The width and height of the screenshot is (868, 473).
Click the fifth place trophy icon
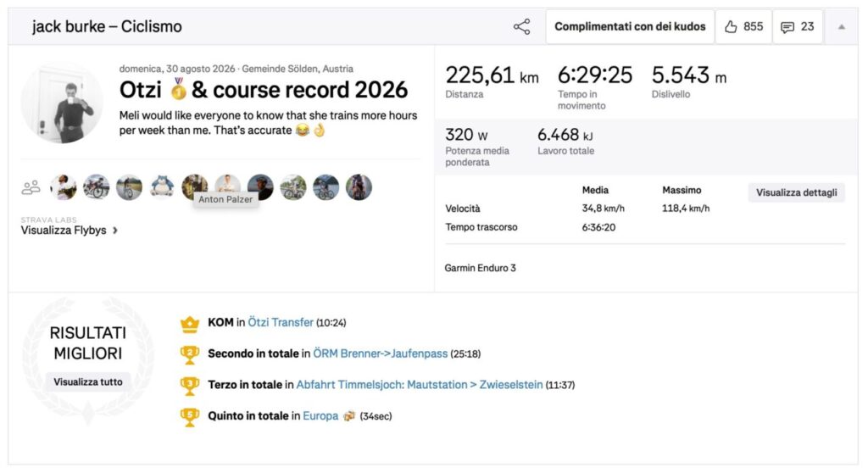[x=189, y=416]
